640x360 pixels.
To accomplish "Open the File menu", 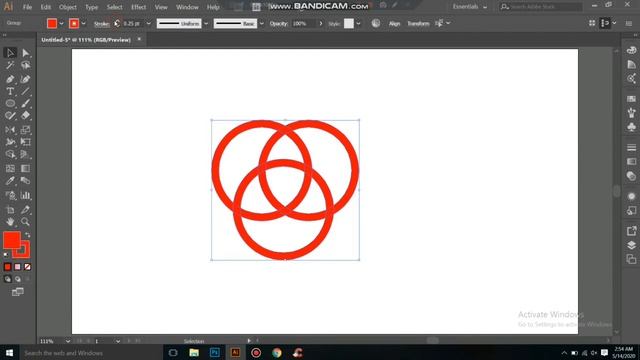I will click(x=27, y=7).
